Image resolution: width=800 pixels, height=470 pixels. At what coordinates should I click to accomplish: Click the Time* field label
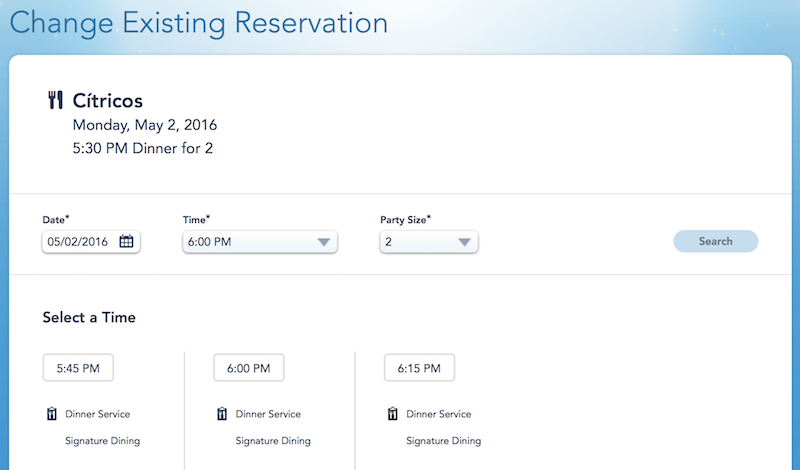coord(196,220)
